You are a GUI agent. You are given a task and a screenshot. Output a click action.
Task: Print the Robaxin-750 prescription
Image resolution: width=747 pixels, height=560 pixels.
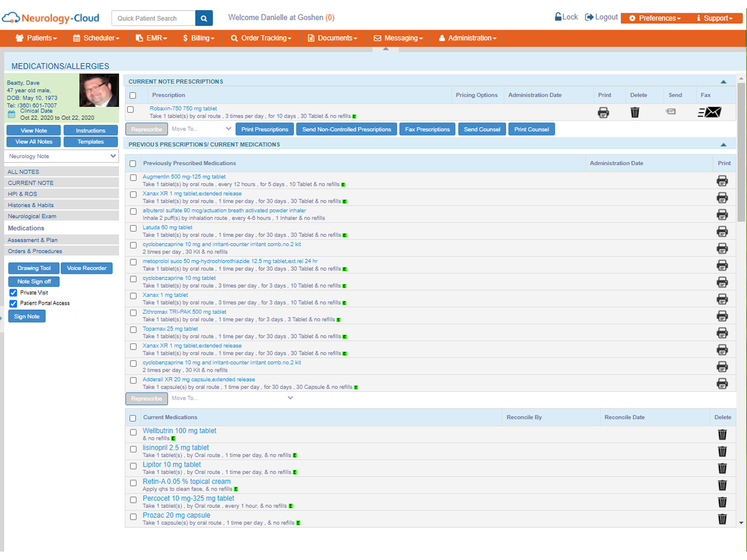coord(603,112)
